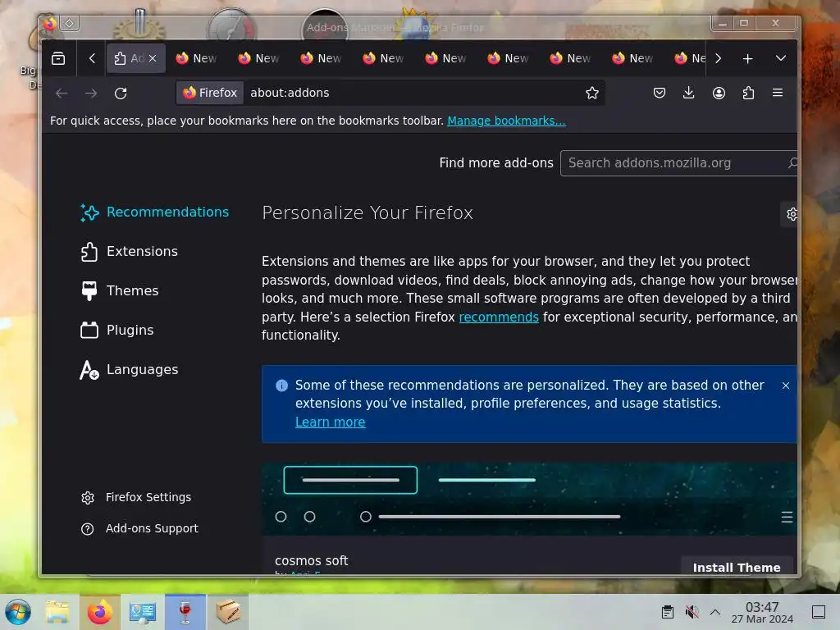
Task: Open Firefox Settings from sidebar
Action: (x=136, y=498)
